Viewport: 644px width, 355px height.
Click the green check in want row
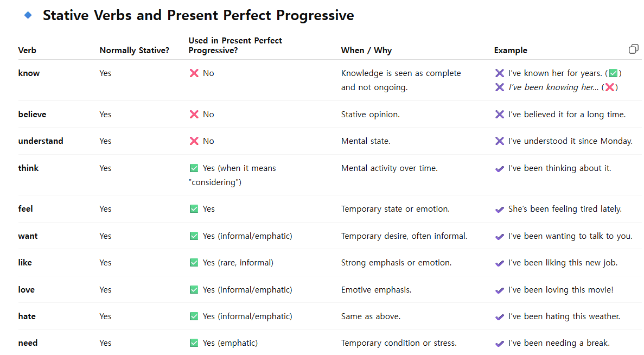click(194, 236)
